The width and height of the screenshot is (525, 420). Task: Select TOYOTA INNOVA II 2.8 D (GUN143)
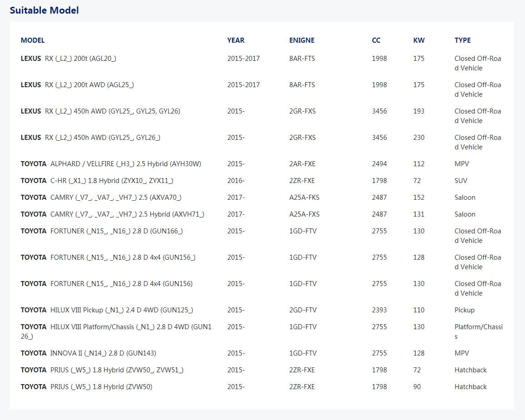pos(89,353)
